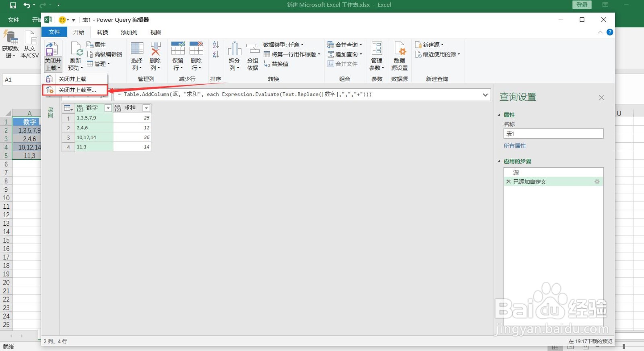The image size is (644, 351).
Task: Click Excel's Get Data (获取数据) icon
Action: 10,37
